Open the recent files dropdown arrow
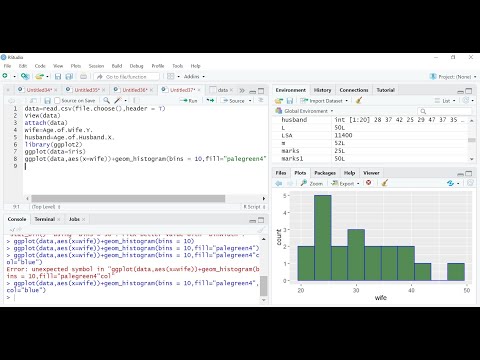The width and height of the screenshot is (480, 360). (47, 77)
